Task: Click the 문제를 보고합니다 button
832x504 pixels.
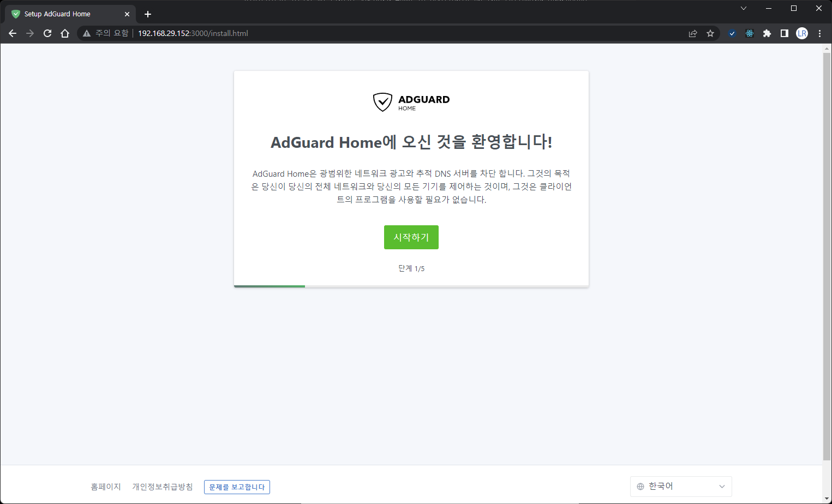Action: pos(237,487)
